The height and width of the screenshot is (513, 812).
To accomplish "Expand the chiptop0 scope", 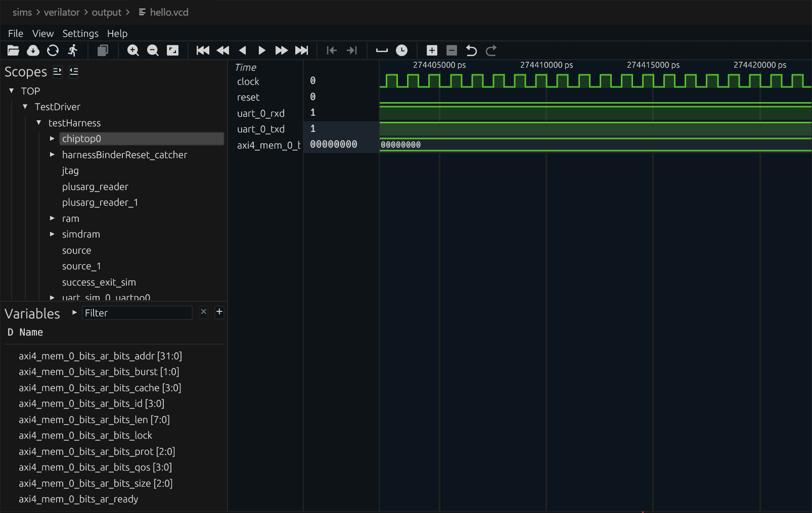I will (x=53, y=138).
